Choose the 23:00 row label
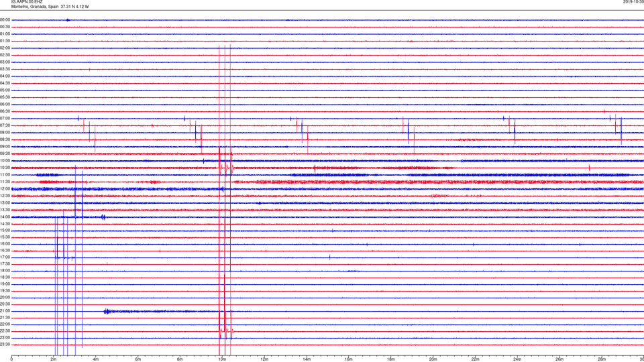 5,338
